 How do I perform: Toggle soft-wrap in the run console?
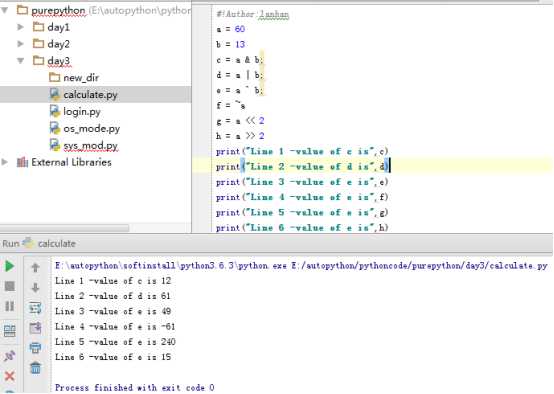pyautogui.click(x=35, y=308)
